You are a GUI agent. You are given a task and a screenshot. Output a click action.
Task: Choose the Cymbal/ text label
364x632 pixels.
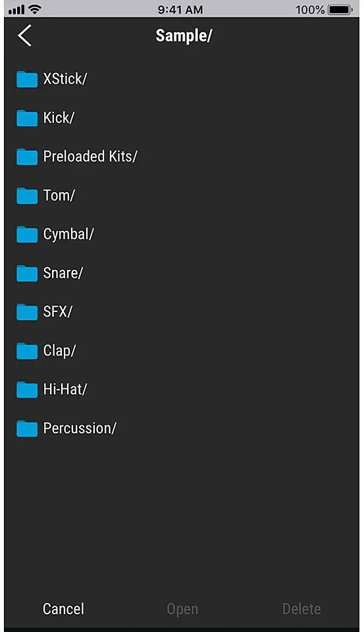pyautogui.click(x=68, y=234)
